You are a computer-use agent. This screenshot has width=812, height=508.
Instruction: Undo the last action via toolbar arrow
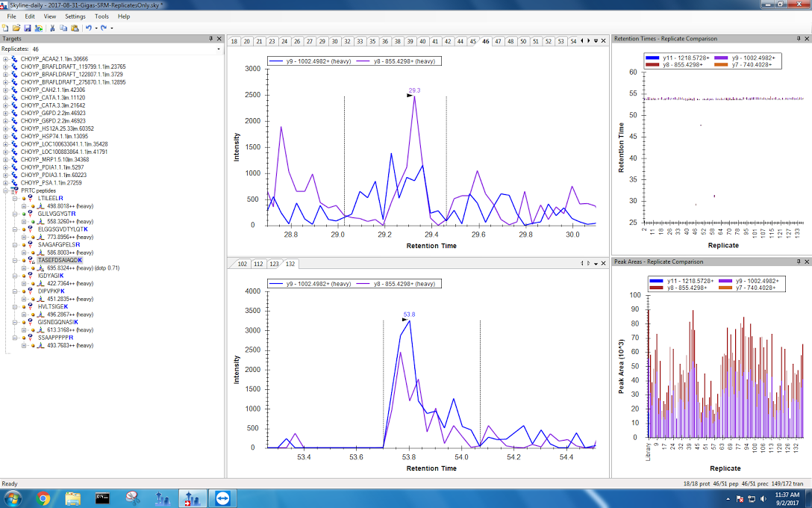point(88,28)
